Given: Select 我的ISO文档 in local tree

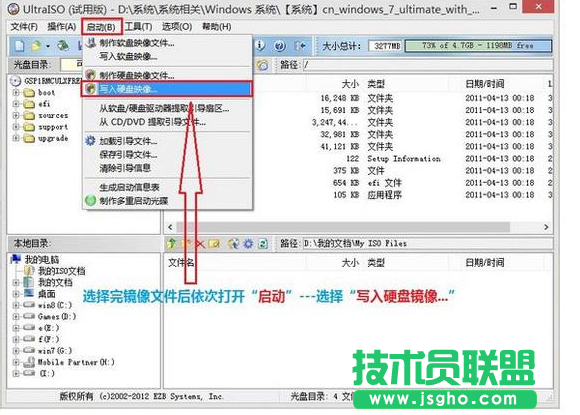Looking at the screenshot, I should [62, 271].
